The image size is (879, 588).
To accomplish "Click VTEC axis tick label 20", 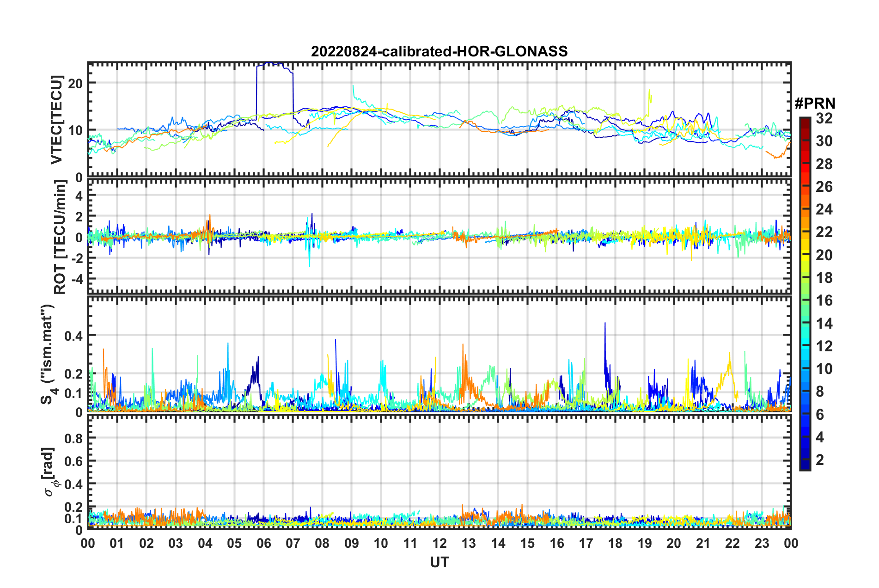I will (75, 83).
